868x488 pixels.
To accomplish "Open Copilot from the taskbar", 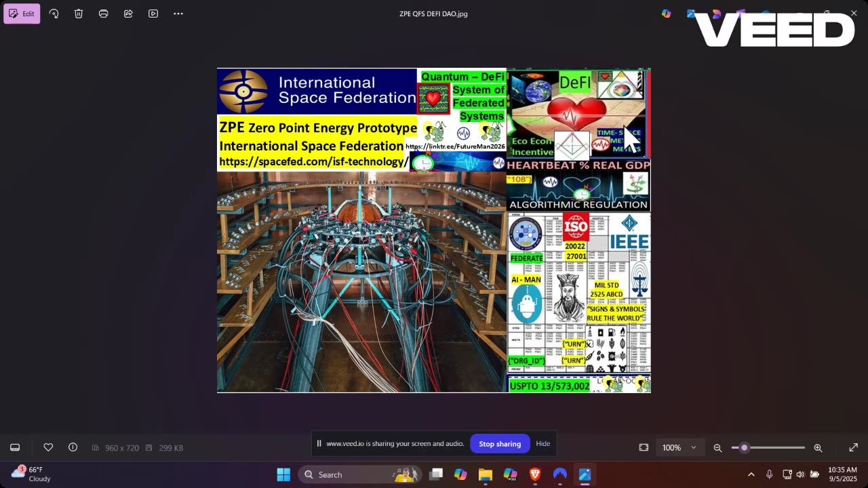I will tap(460, 474).
